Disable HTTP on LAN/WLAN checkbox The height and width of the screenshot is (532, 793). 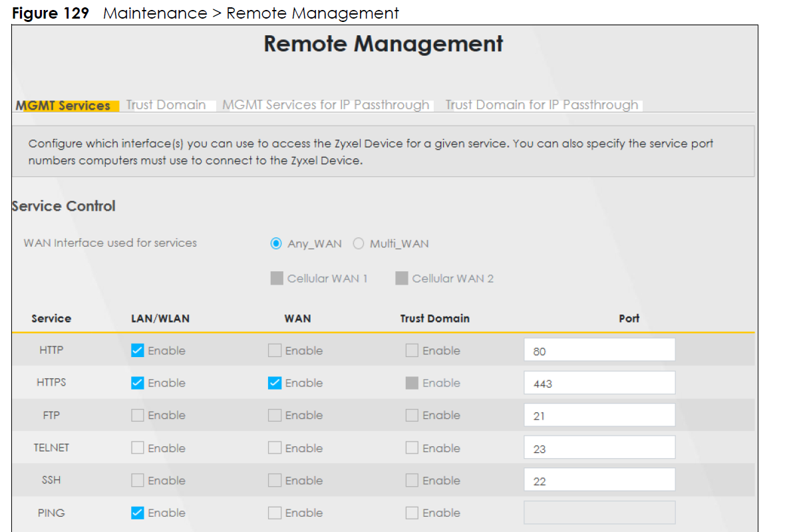[138, 350]
